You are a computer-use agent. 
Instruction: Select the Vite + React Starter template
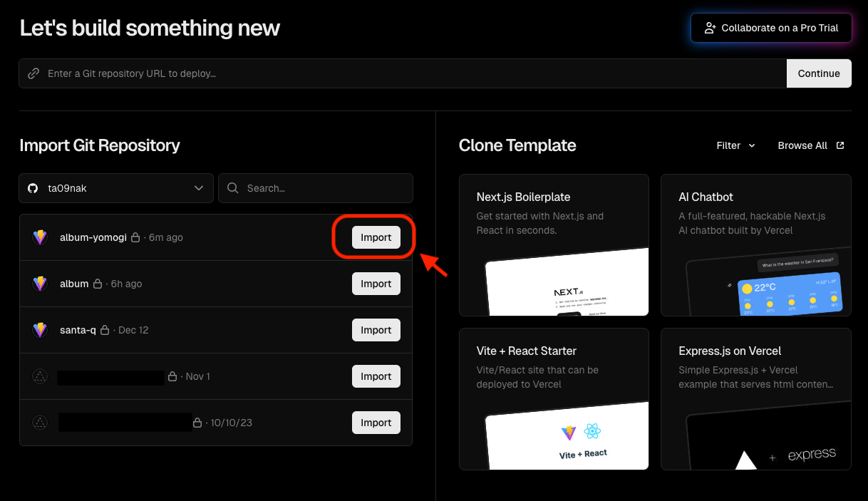[x=554, y=399]
